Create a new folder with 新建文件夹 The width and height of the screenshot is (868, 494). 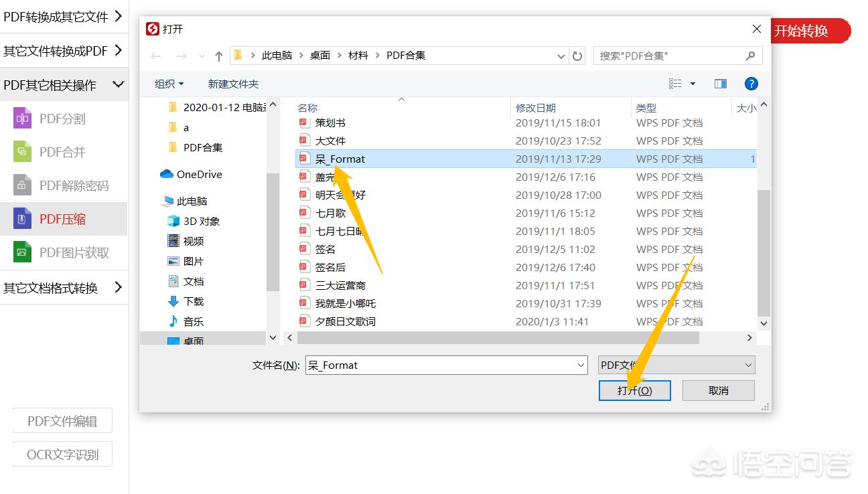pos(232,84)
